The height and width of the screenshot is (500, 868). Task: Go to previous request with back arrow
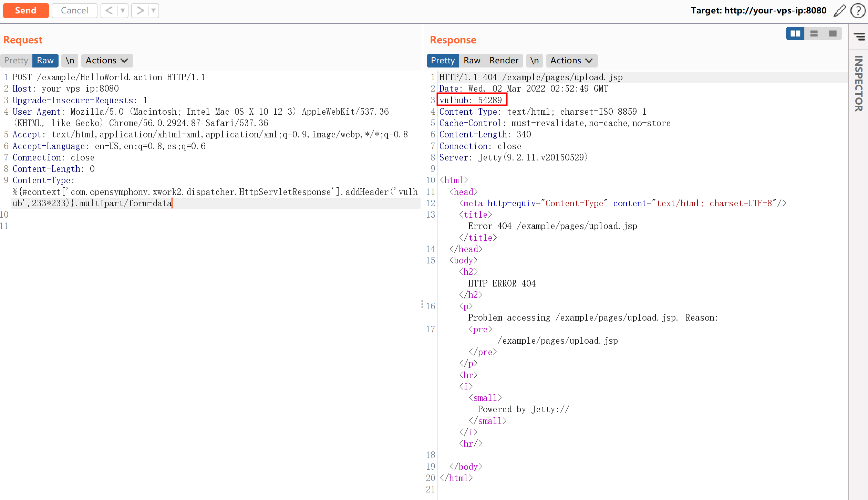click(x=109, y=11)
